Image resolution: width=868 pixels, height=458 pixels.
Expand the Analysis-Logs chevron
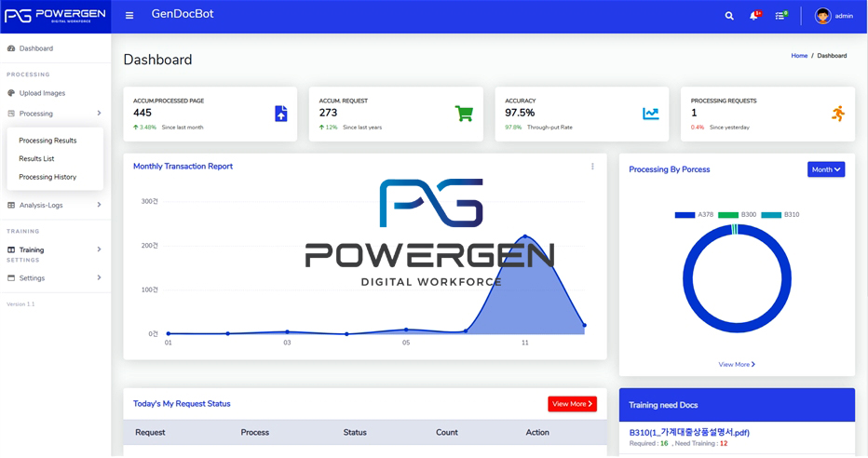(99, 205)
